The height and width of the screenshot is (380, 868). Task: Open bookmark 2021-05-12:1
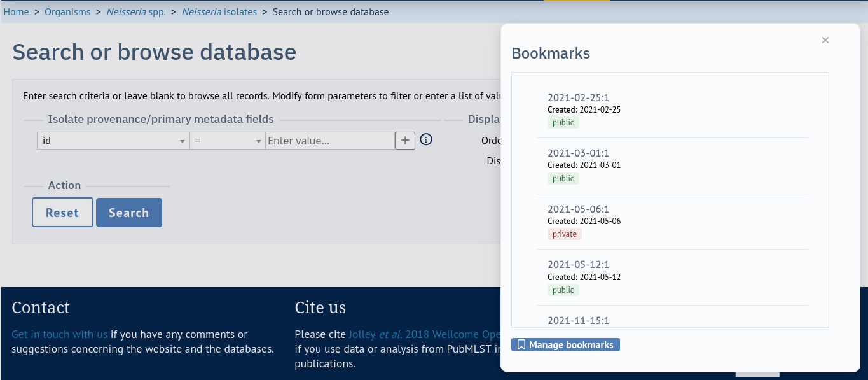pyautogui.click(x=578, y=265)
